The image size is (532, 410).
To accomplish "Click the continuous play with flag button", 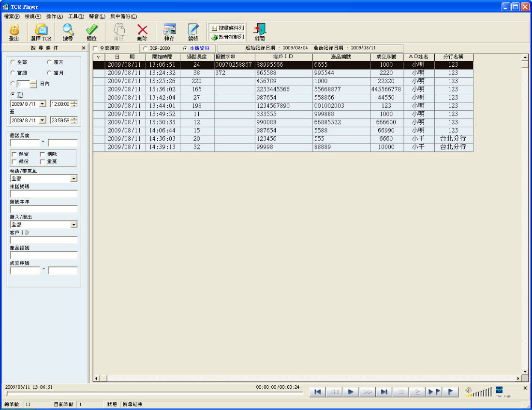I will click(434, 392).
